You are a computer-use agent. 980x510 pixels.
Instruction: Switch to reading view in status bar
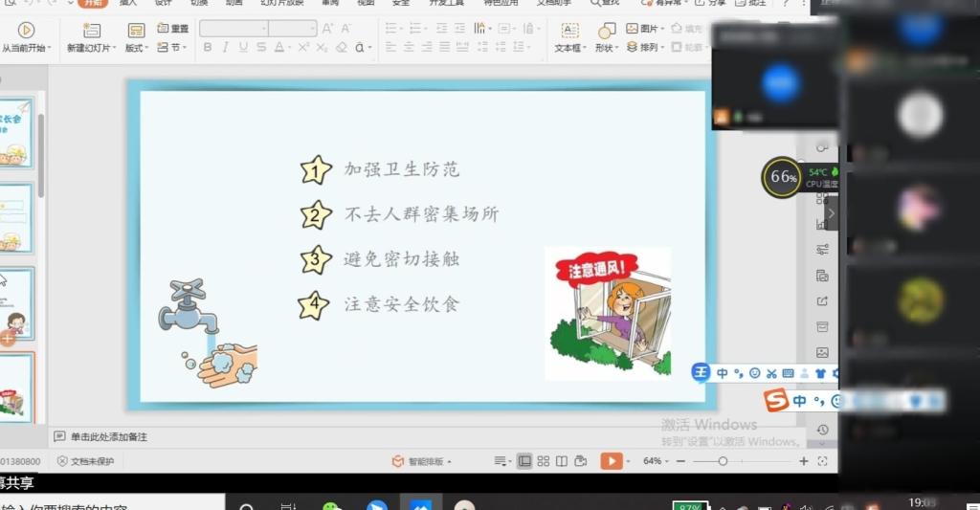click(562, 461)
